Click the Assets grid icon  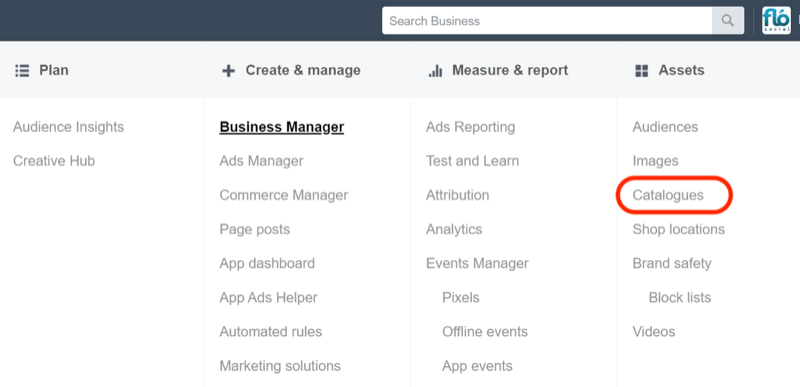pyautogui.click(x=641, y=70)
